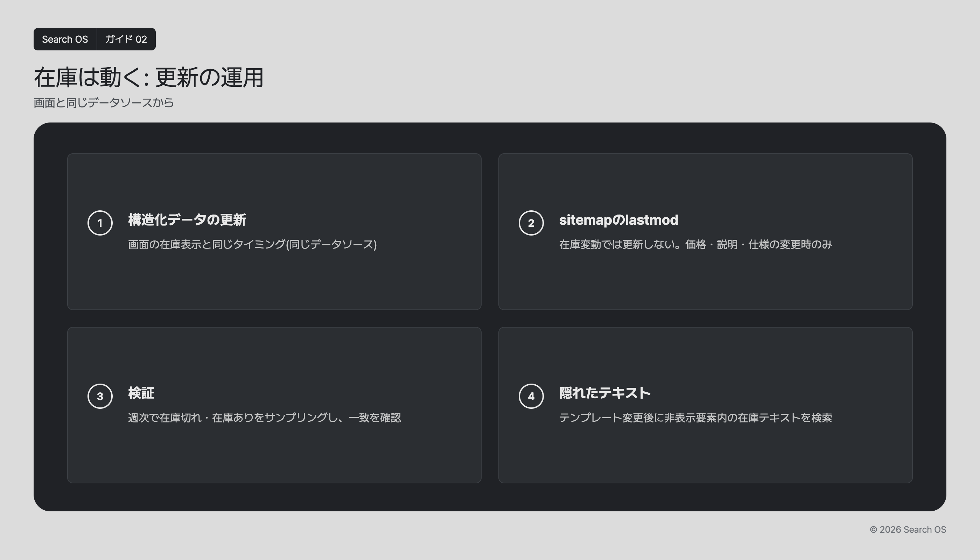Select the card title 隠れたテキスト

point(604,393)
